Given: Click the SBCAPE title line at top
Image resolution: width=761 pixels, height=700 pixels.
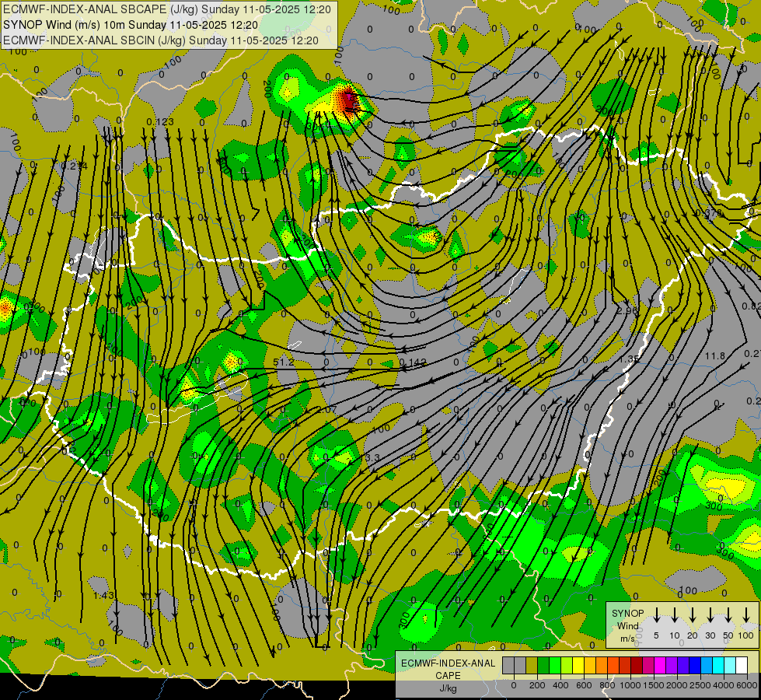Looking at the screenshot, I should click(x=167, y=9).
